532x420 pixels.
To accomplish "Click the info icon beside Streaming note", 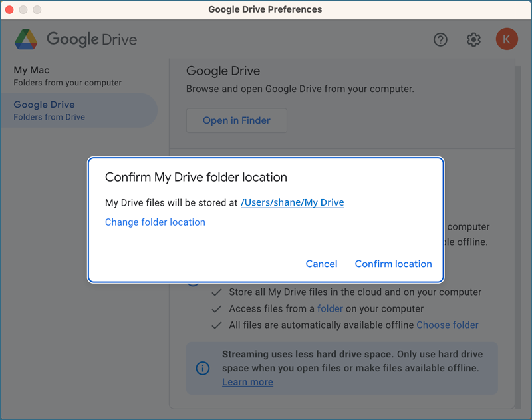I will click(x=203, y=368).
